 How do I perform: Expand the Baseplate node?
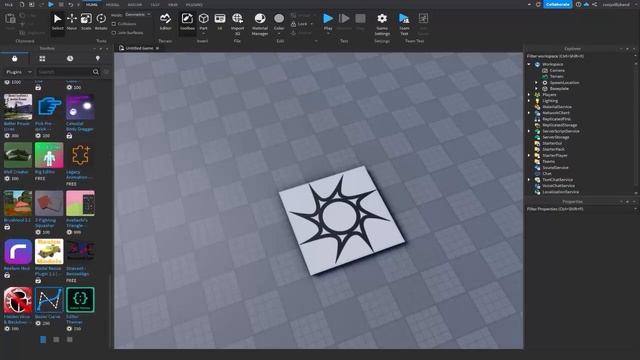(536, 89)
